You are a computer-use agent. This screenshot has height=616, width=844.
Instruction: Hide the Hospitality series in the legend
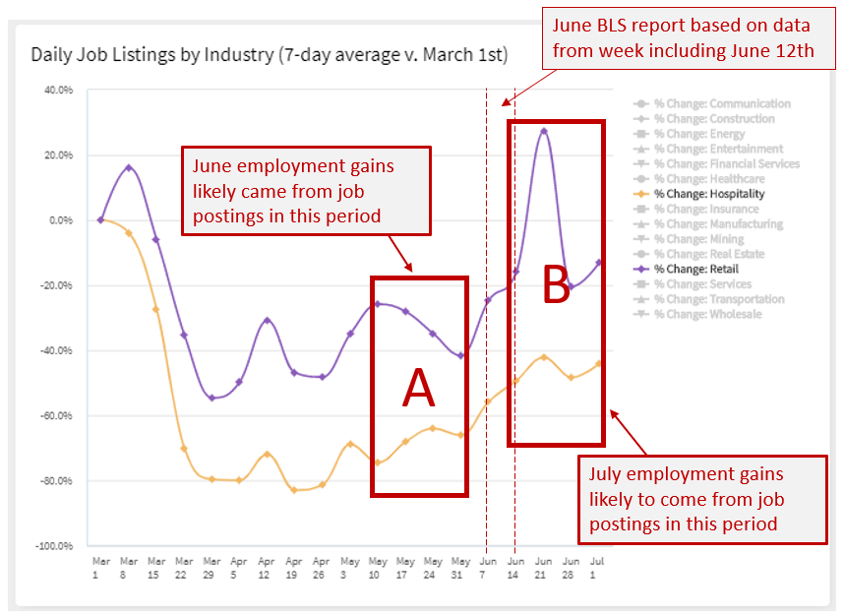point(709,194)
